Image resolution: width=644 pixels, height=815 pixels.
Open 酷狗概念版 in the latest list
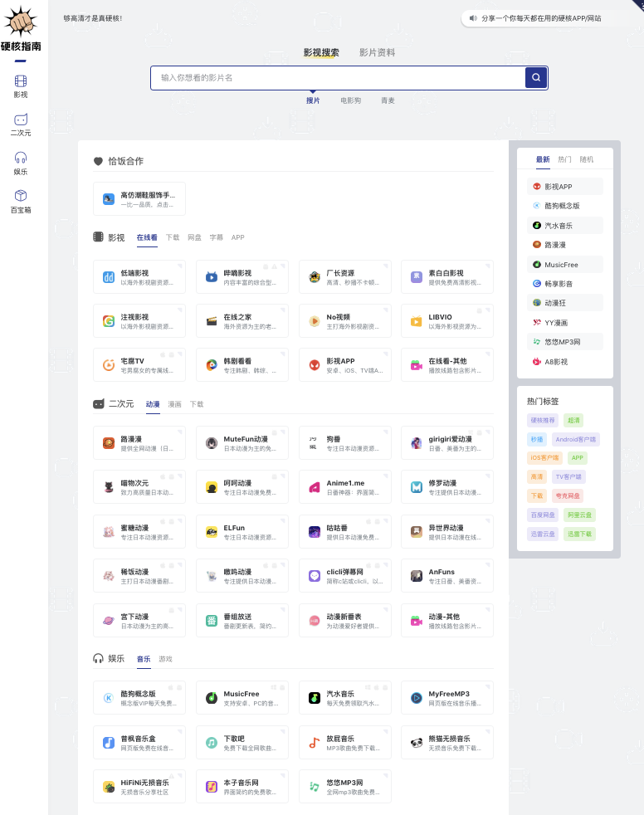pos(565,206)
